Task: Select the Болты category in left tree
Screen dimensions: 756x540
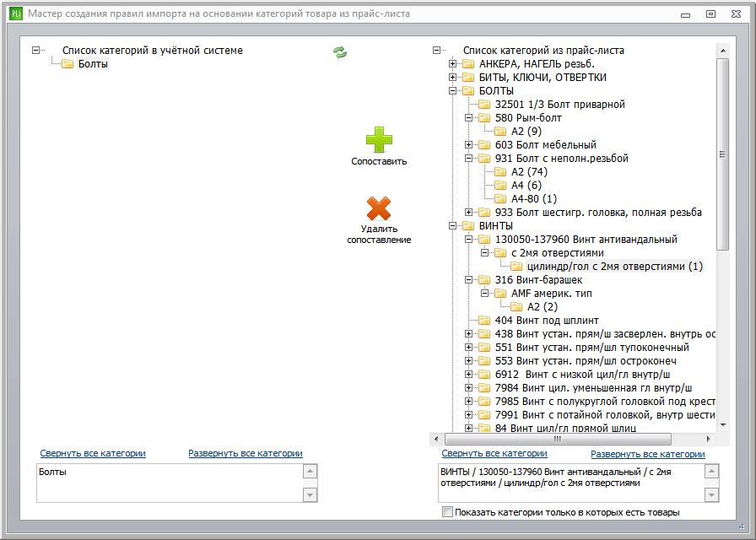Action: (93, 63)
